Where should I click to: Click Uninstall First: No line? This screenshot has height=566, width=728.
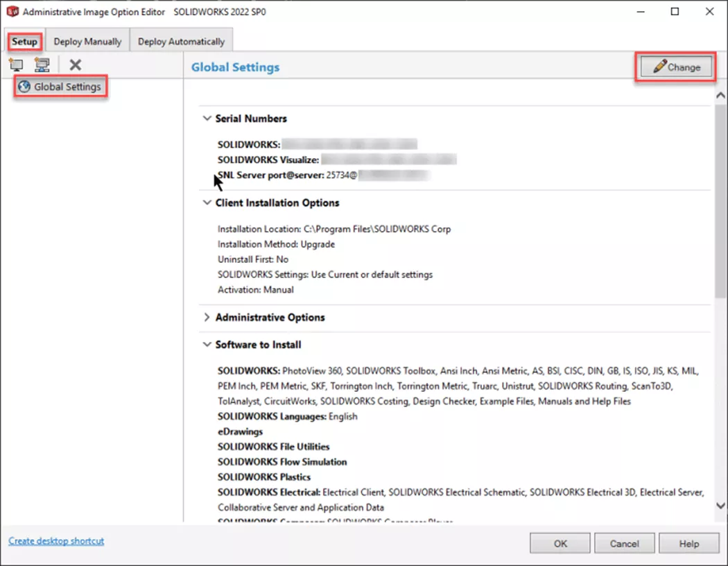253,259
